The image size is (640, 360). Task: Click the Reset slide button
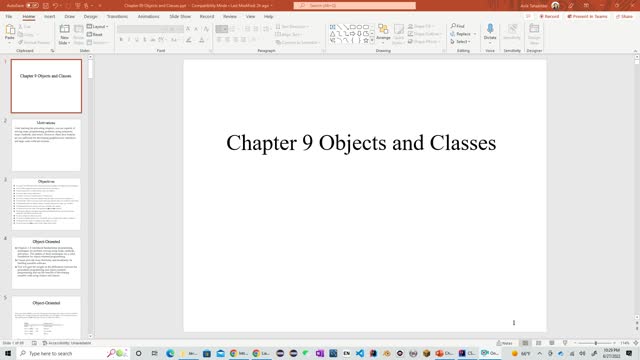point(95,34)
